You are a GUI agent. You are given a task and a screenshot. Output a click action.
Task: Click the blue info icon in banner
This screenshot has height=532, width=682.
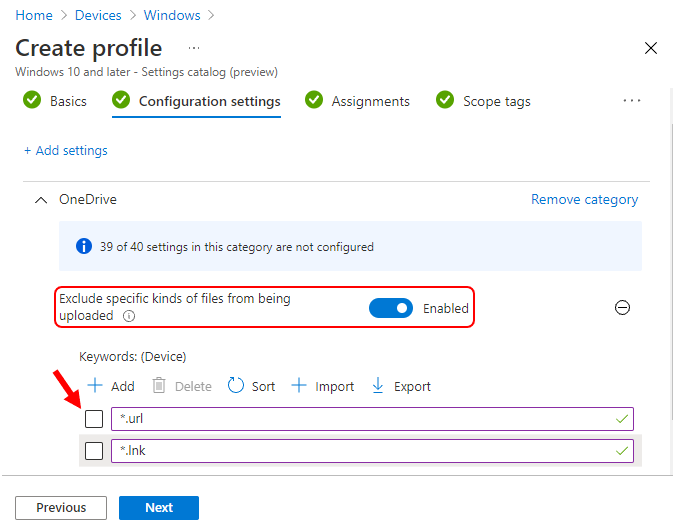(x=84, y=246)
